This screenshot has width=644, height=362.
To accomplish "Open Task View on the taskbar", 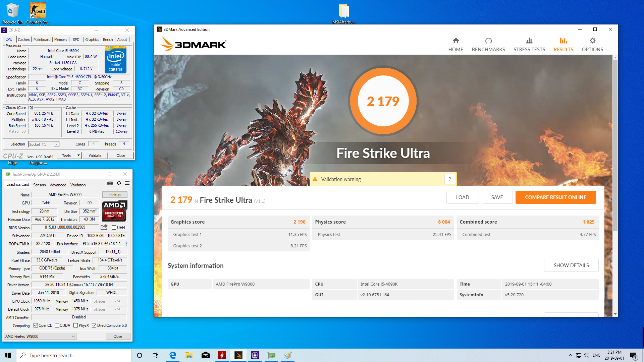I will click(x=156, y=355).
